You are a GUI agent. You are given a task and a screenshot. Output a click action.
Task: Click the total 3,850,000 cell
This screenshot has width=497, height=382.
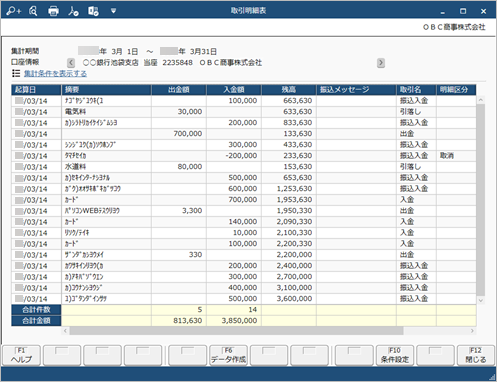234,321
